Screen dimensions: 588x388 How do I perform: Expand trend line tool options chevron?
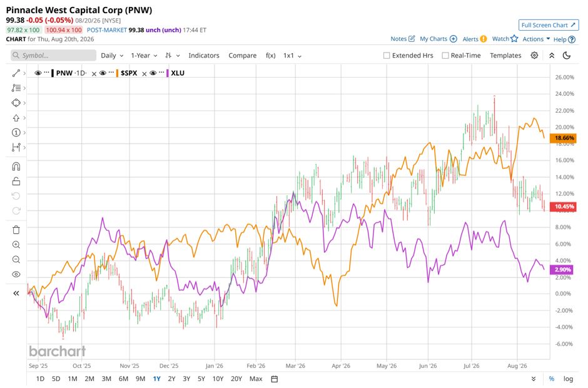[25, 73]
